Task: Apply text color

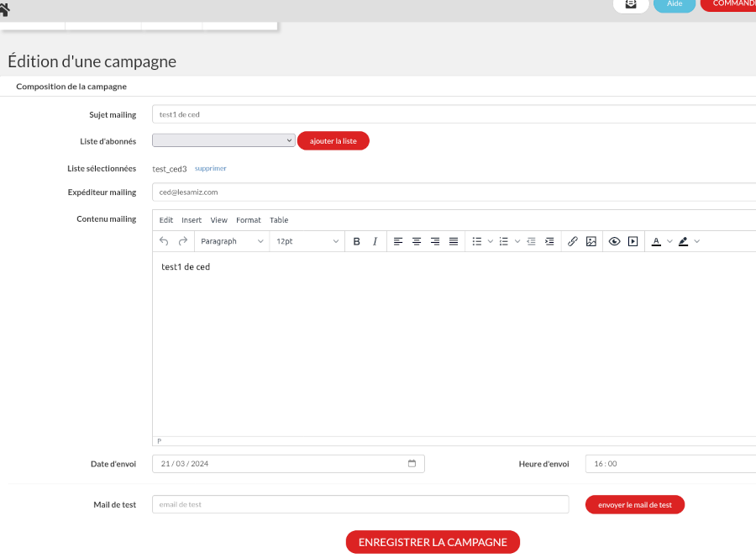Action: (656, 241)
